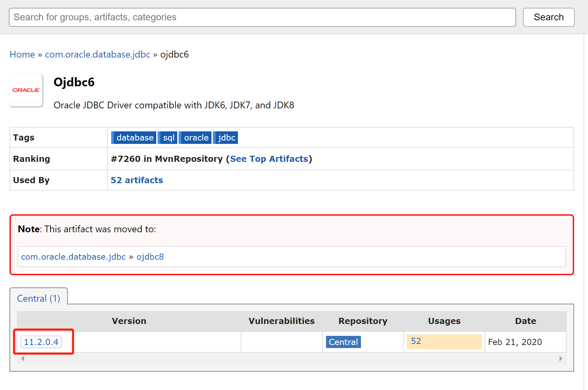Click the table's left scroll arrow
This screenshot has width=588, height=390.
(x=23, y=359)
